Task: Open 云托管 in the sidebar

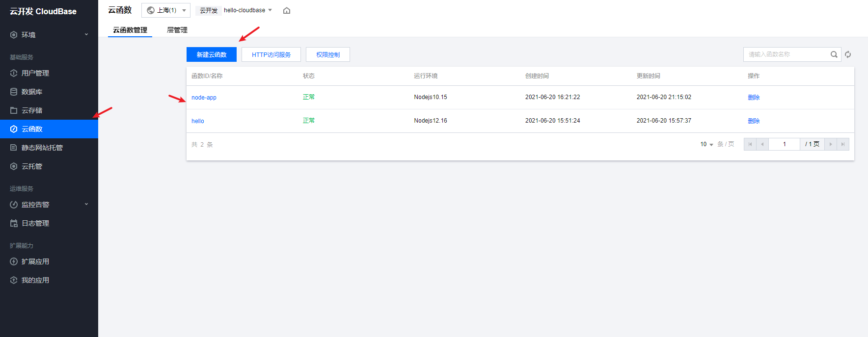Action: [49, 166]
